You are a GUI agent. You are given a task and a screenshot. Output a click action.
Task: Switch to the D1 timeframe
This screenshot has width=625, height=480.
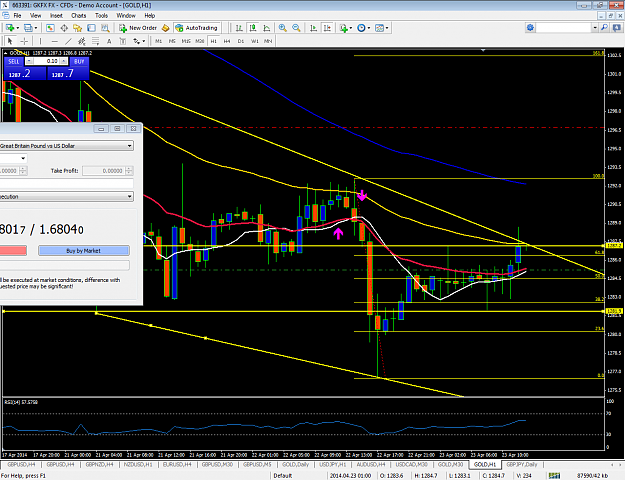241,41
